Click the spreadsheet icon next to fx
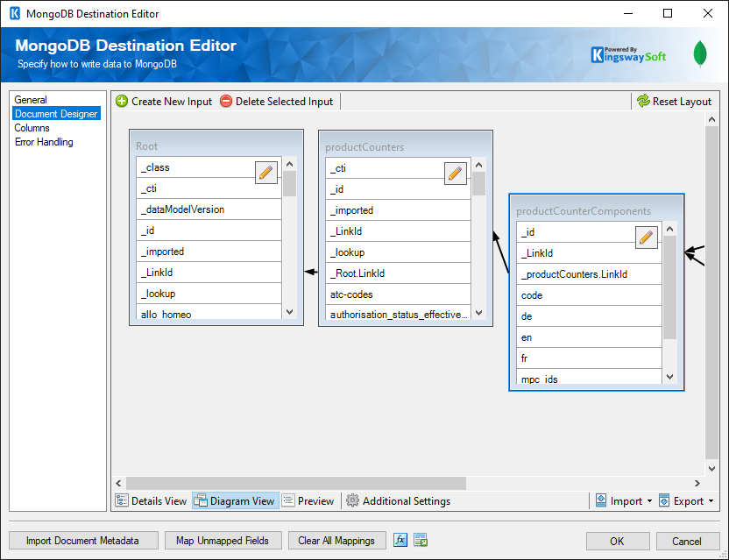Viewport: 729px width, 560px height. click(x=421, y=540)
